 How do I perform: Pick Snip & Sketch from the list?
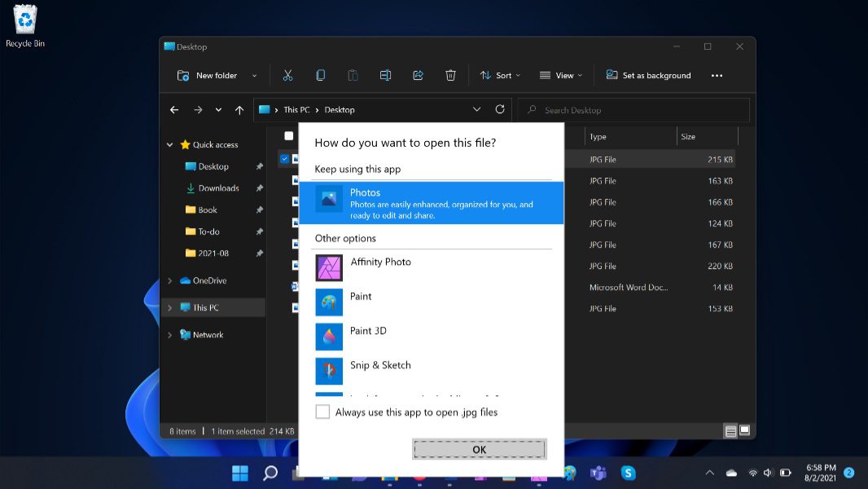(x=380, y=365)
